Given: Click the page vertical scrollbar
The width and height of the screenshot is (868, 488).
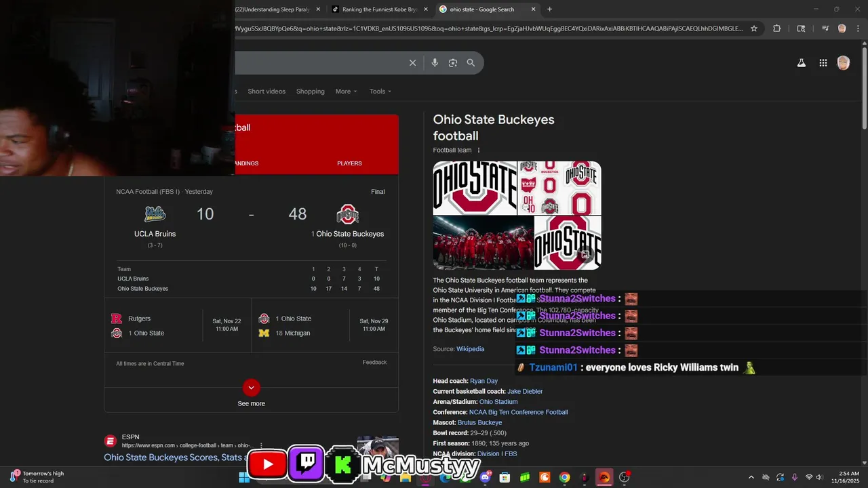Looking at the screenshot, I should [x=864, y=87].
